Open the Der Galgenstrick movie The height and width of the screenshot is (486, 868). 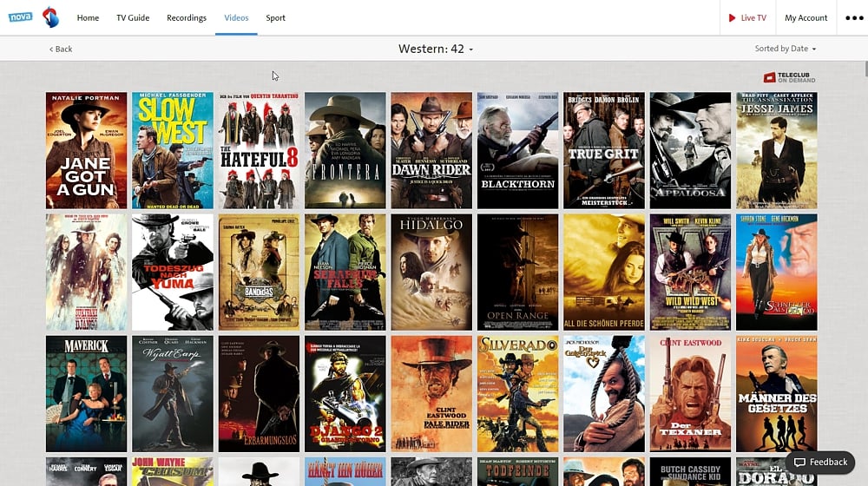click(604, 394)
